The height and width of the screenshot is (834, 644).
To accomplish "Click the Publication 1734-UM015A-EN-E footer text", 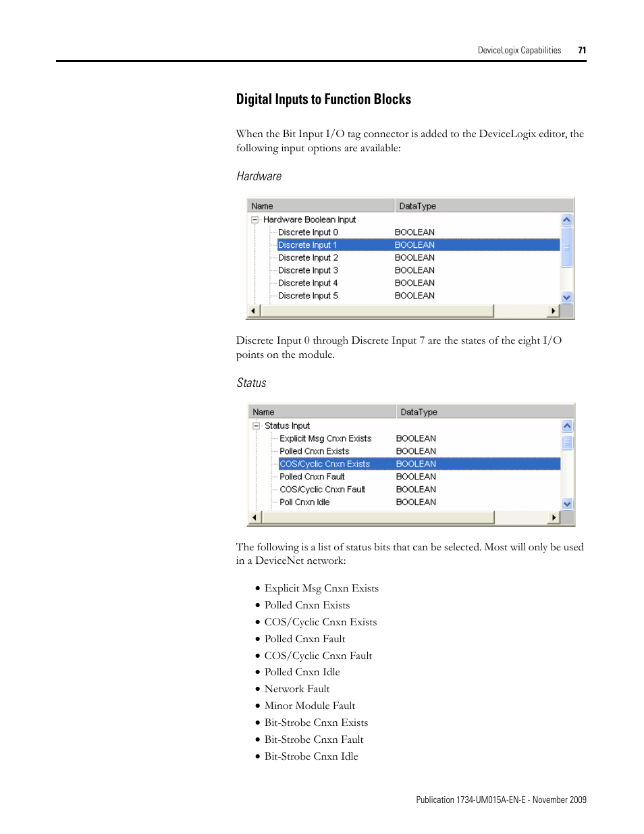I will tap(501, 800).
